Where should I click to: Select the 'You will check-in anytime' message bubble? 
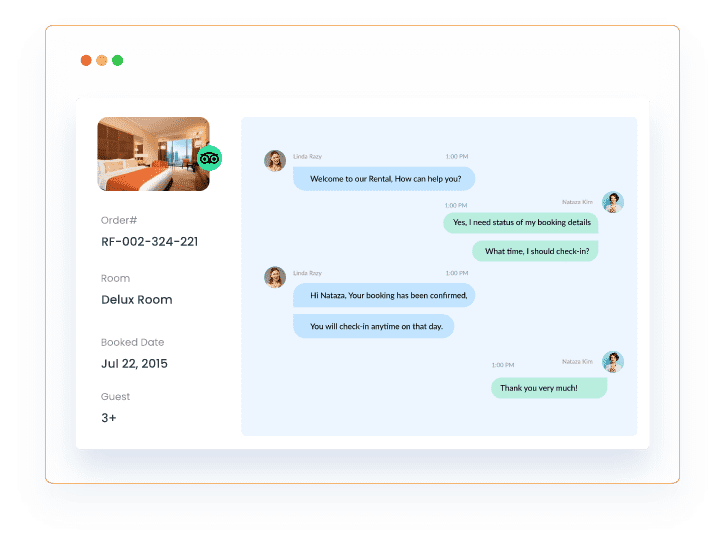click(x=374, y=326)
